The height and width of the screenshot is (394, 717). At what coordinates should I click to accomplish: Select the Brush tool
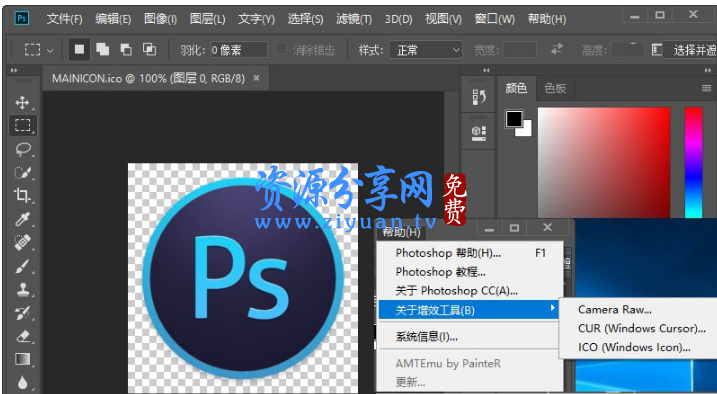22,266
